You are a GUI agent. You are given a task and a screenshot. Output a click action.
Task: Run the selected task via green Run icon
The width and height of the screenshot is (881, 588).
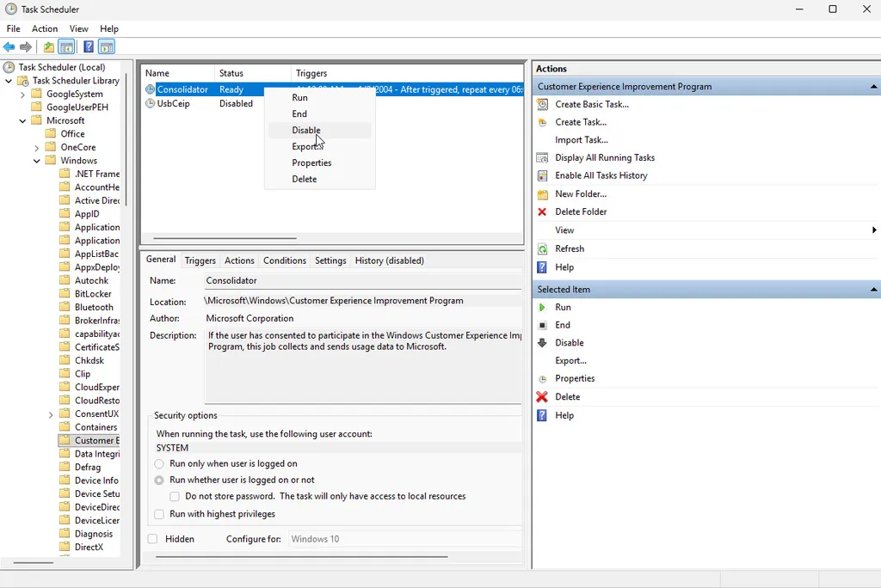coord(543,307)
